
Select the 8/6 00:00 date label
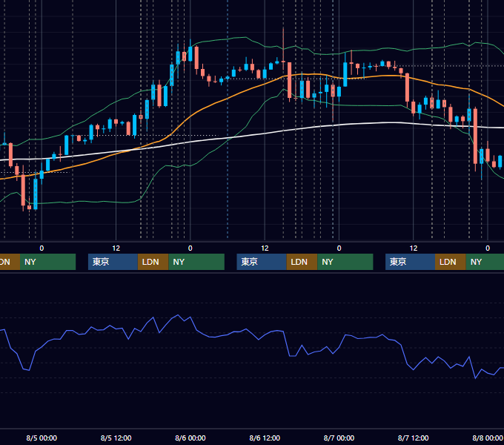190,438
